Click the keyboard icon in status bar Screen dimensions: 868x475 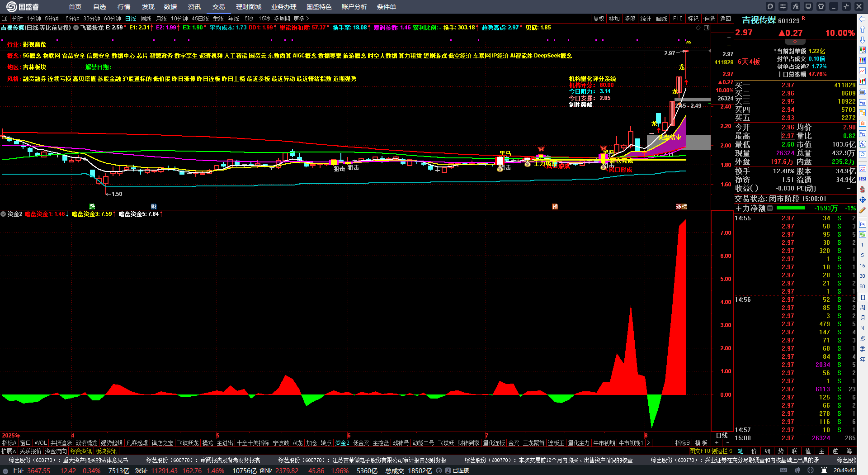tap(783, 470)
